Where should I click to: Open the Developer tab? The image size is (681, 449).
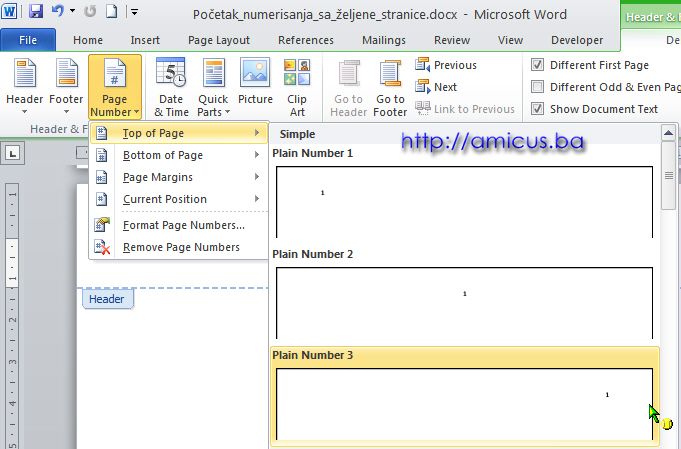577,40
